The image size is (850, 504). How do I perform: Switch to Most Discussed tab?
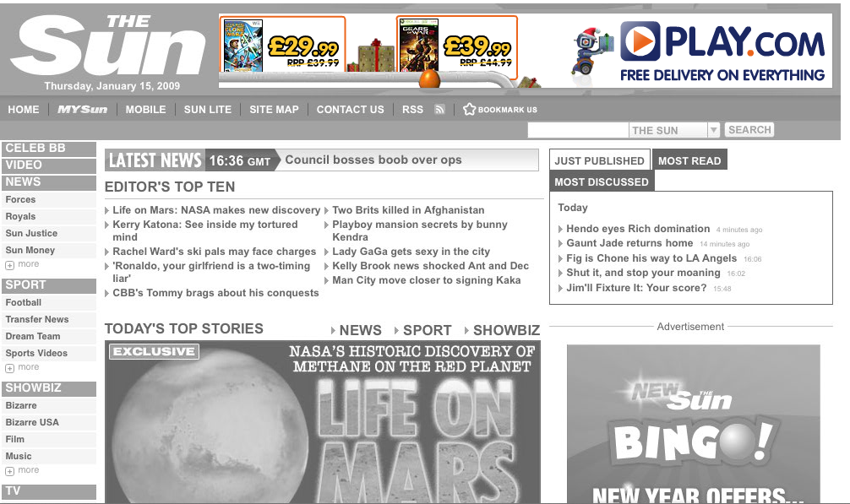point(602,182)
